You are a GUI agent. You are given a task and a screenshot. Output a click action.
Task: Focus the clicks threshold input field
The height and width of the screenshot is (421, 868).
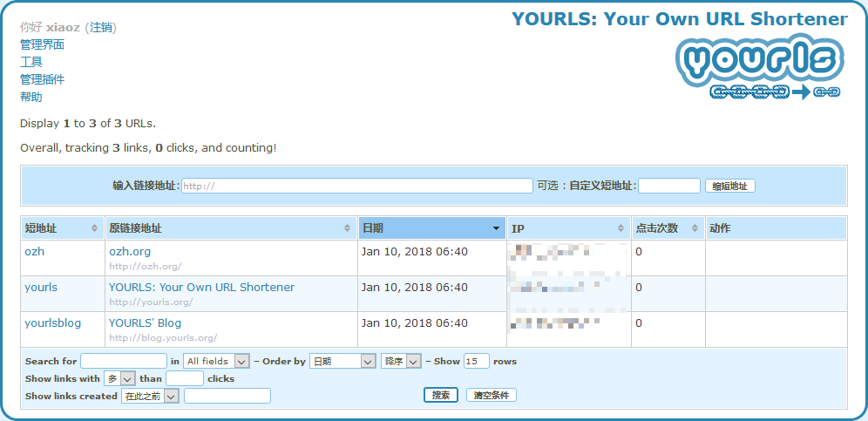click(x=185, y=379)
